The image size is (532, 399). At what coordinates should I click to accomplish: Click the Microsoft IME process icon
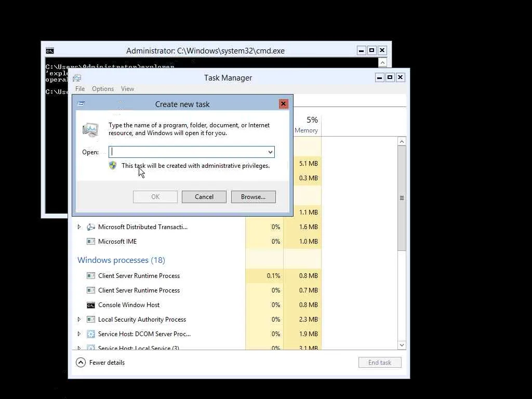[x=90, y=242]
